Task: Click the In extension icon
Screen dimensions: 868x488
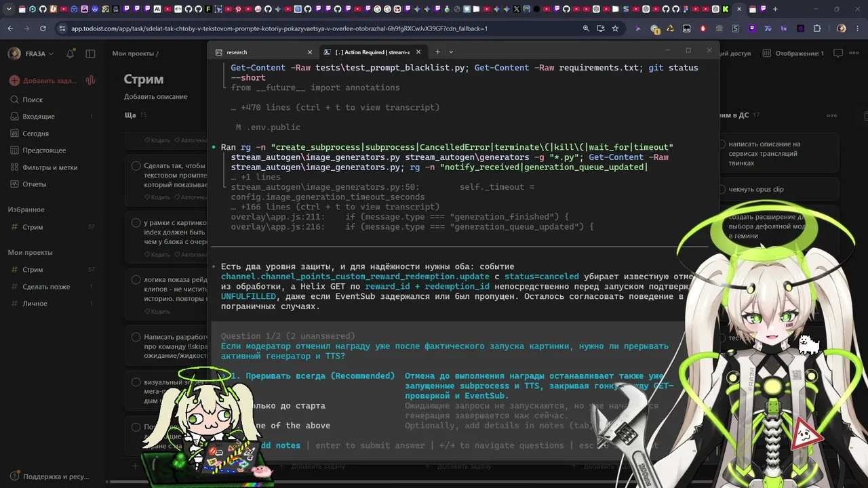Action: click(784, 28)
